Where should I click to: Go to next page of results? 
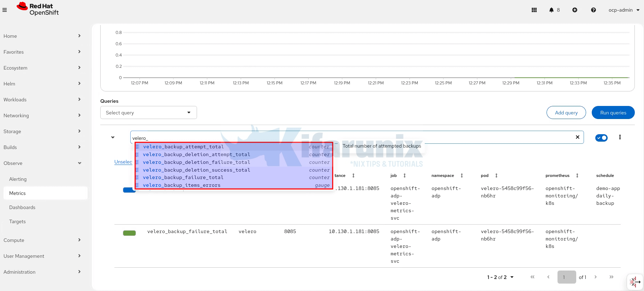(x=596, y=277)
